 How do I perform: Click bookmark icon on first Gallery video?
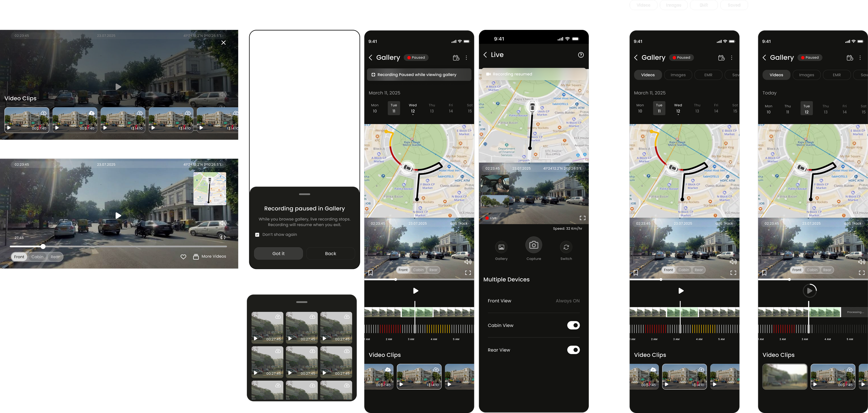point(370,273)
